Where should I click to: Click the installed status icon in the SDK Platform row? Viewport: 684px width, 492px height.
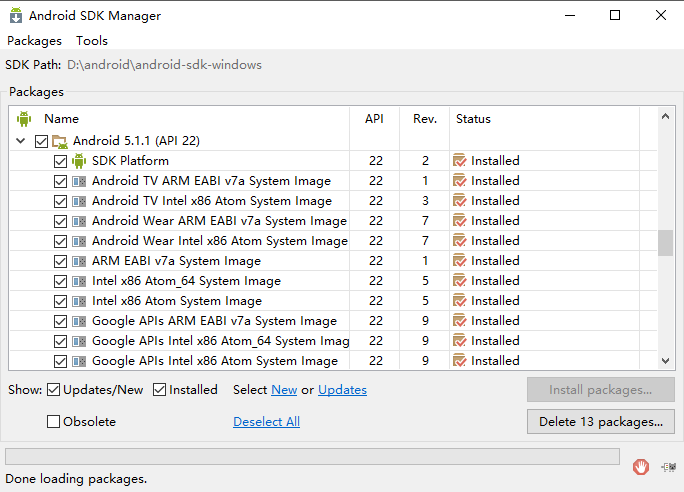[459, 161]
